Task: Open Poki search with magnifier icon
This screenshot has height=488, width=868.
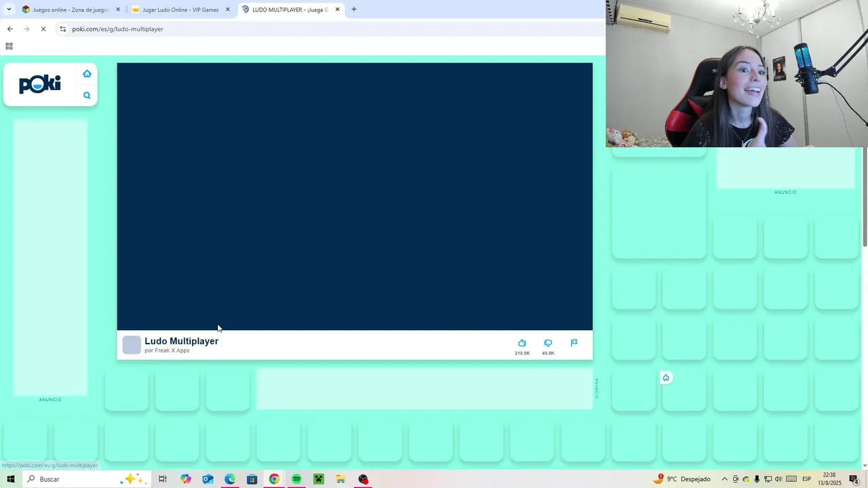Action: click(87, 96)
